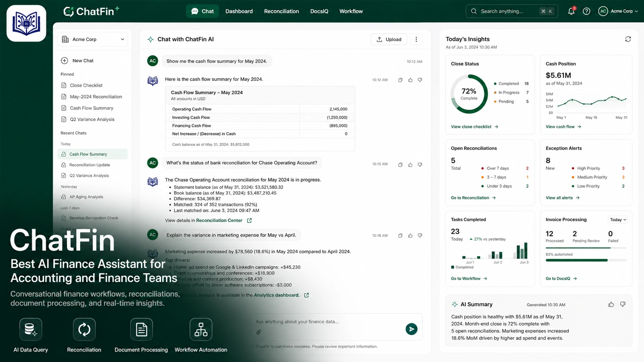Image resolution: width=644 pixels, height=362 pixels.
Task: Thumbs up the marketing variance message
Action: (x=410, y=235)
